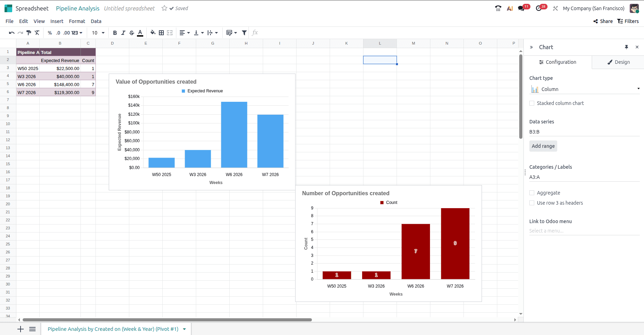The height and width of the screenshot is (335, 644).
Task: Switch to the Configuration tab
Action: click(x=558, y=62)
